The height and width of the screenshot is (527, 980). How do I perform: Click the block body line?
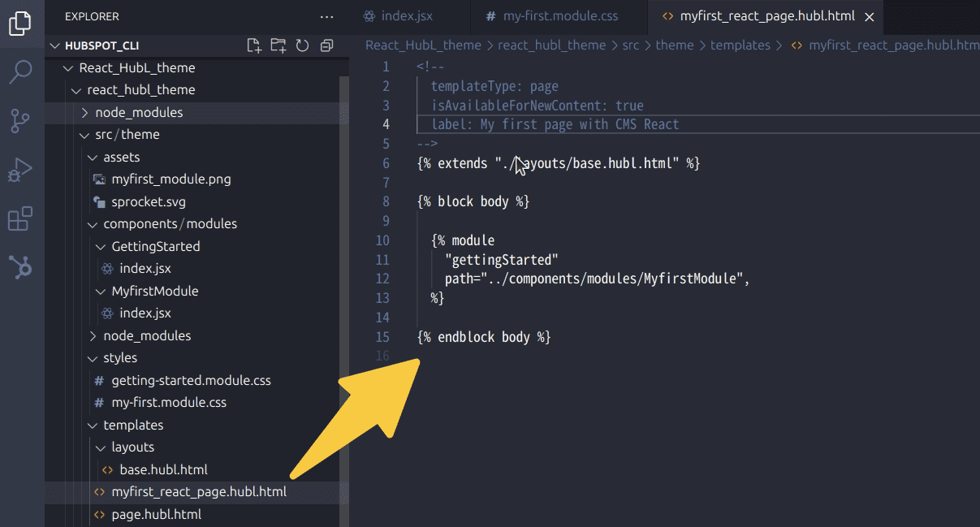click(x=473, y=202)
